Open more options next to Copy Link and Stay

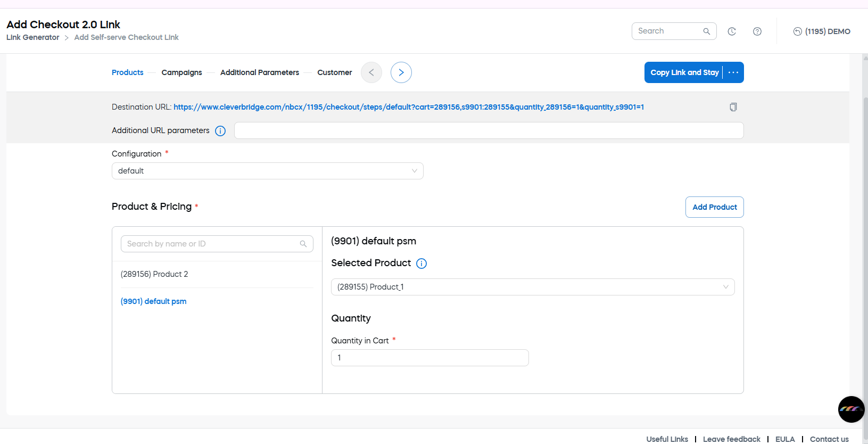pyautogui.click(x=733, y=72)
